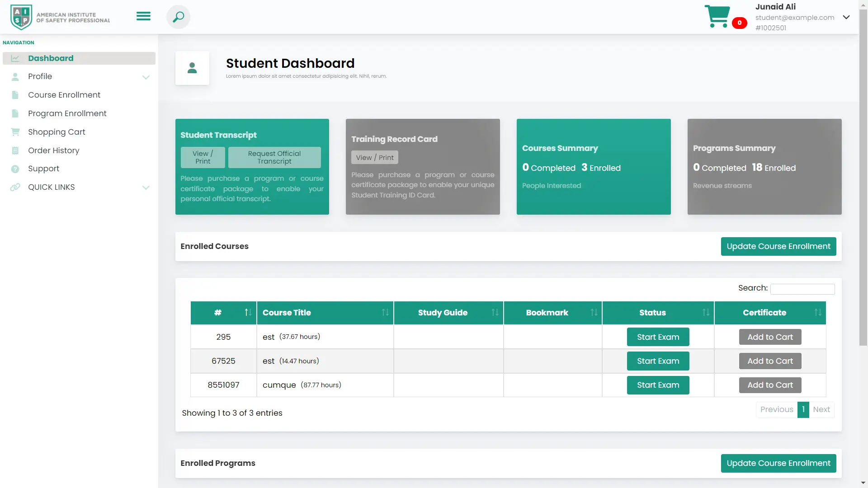The height and width of the screenshot is (488, 868).
Task: Focus the table Search input field
Action: pyautogui.click(x=802, y=289)
